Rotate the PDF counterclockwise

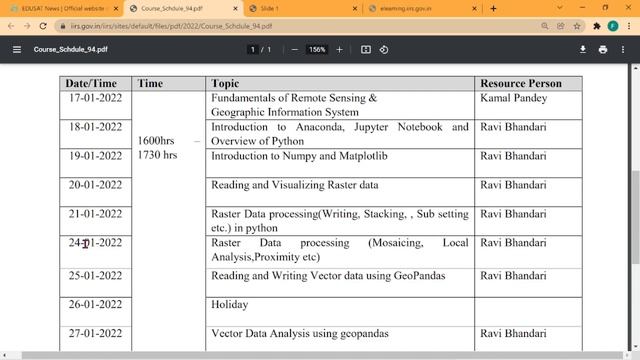pos(384,49)
